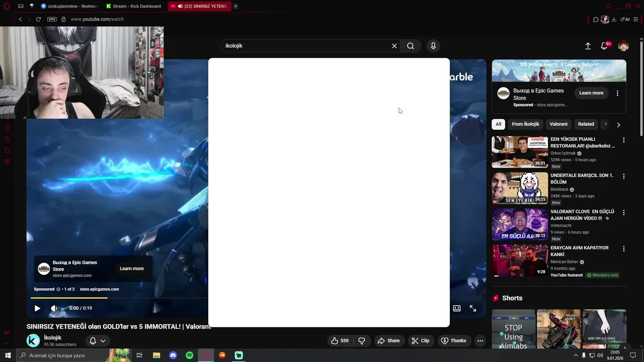Switch to the cicikuşlaronline Restream tab

click(x=69, y=6)
